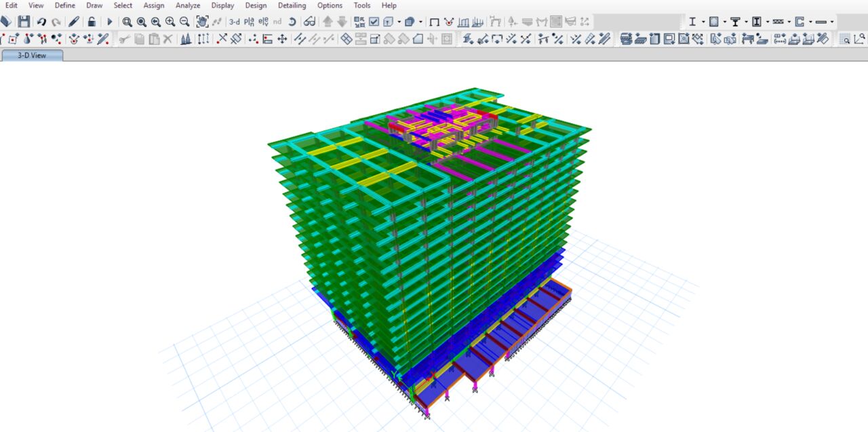Activate the Pan hand tool
The height and width of the screenshot is (432, 868).
pyautogui.click(x=202, y=22)
